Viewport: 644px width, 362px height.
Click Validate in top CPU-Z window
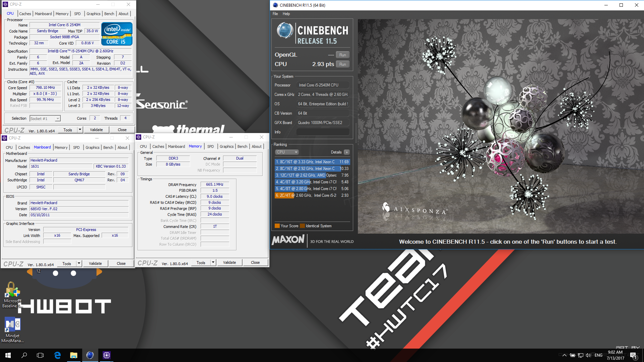(96, 130)
